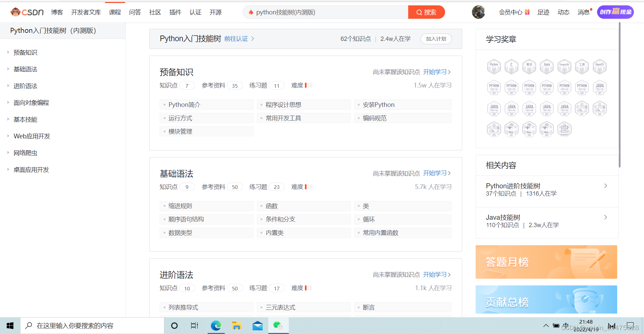The image size is (644, 334).
Task: Open the 问答 nav item
Action: coord(135,12)
